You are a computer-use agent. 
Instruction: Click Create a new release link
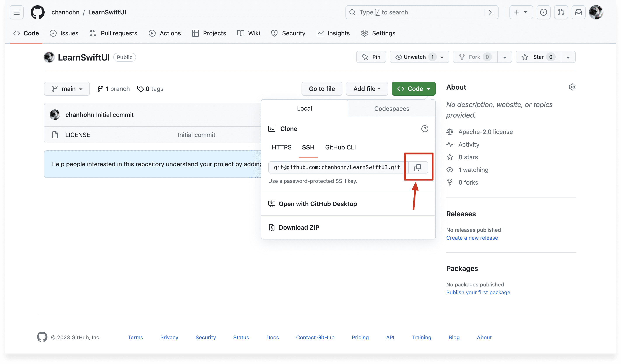coord(472,238)
